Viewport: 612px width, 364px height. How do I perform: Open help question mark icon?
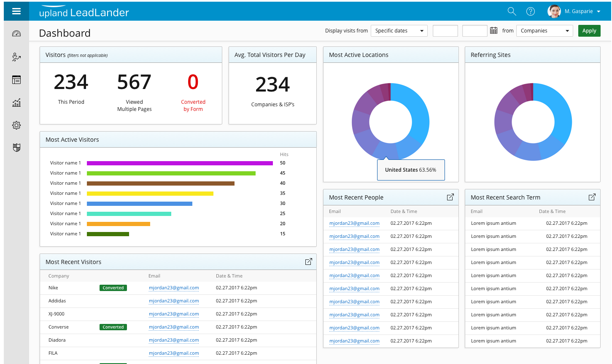[531, 11]
